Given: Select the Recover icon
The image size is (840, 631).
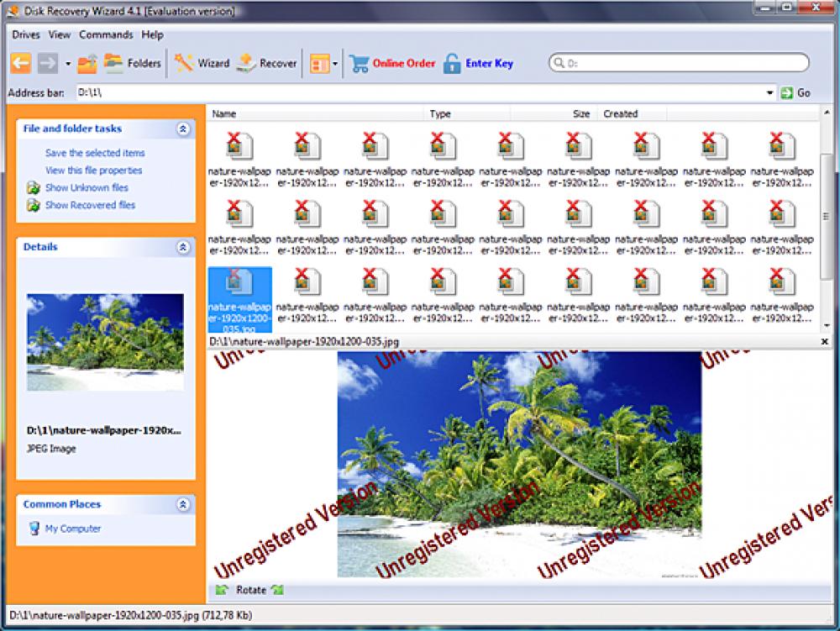Looking at the screenshot, I should click(265, 62).
